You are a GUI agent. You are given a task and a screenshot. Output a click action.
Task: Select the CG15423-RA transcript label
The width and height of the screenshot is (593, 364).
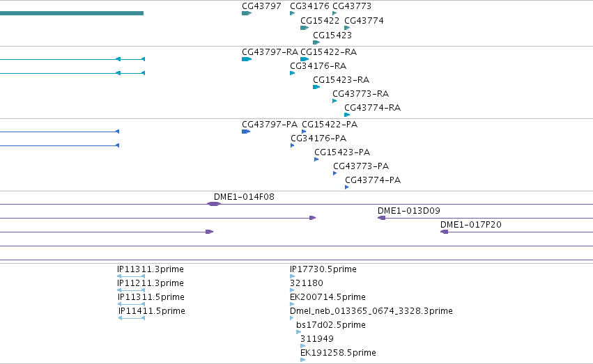(x=341, y=79)
